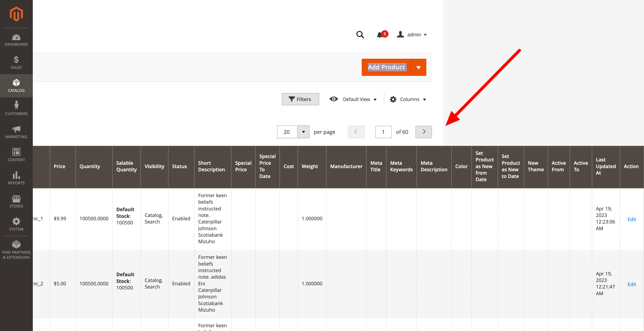Image resolution: width=644 pixels, height=331 pixels.
Task: Open the Sales menu in sidebar
Action: [16, 62]
